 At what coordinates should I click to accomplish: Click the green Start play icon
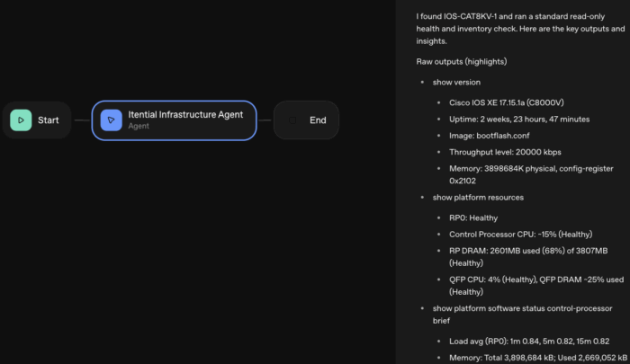coord(21,120)
